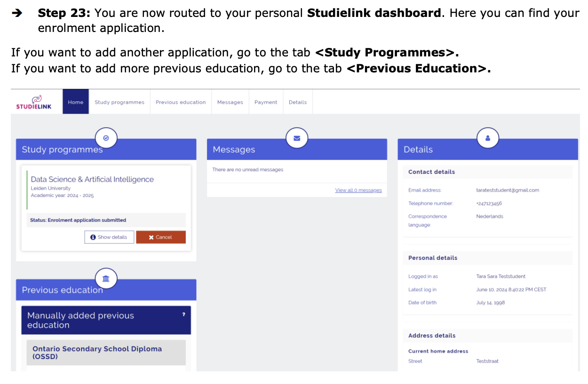Viewport: 588px width, 384px height.
Task: Open the Home tab
Action: point(75,102)
